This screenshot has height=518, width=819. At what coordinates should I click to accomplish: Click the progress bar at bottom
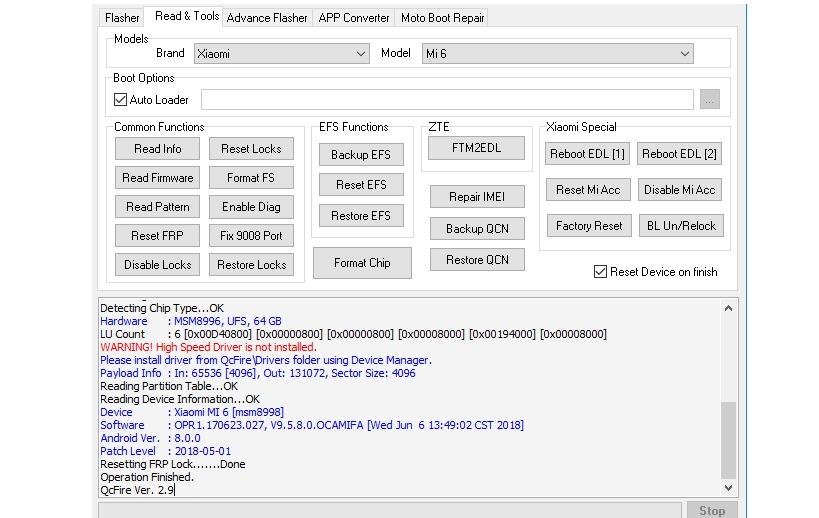(390, 510)
